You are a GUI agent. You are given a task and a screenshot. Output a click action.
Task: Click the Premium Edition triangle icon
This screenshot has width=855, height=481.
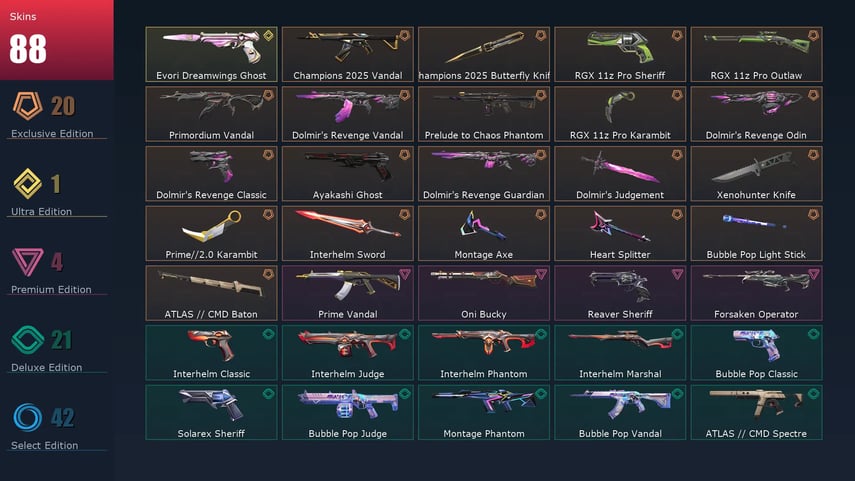click(x=27, y=262)
